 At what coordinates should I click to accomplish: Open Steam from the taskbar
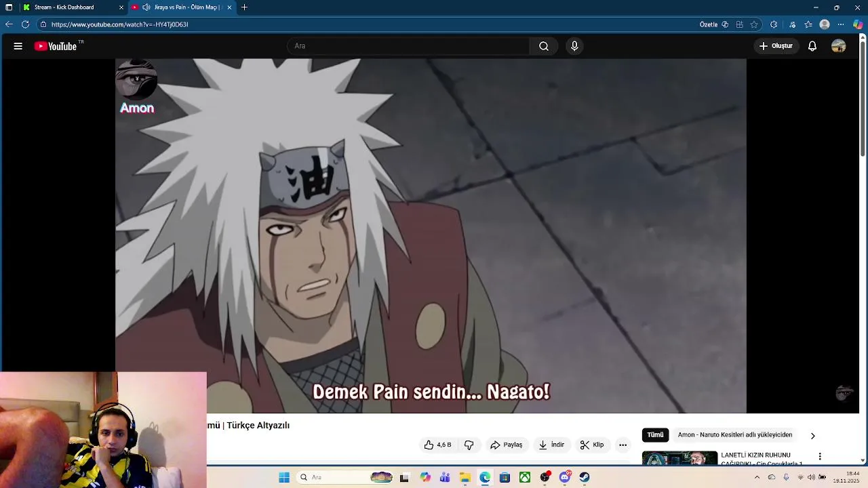(x=585, y=477)
